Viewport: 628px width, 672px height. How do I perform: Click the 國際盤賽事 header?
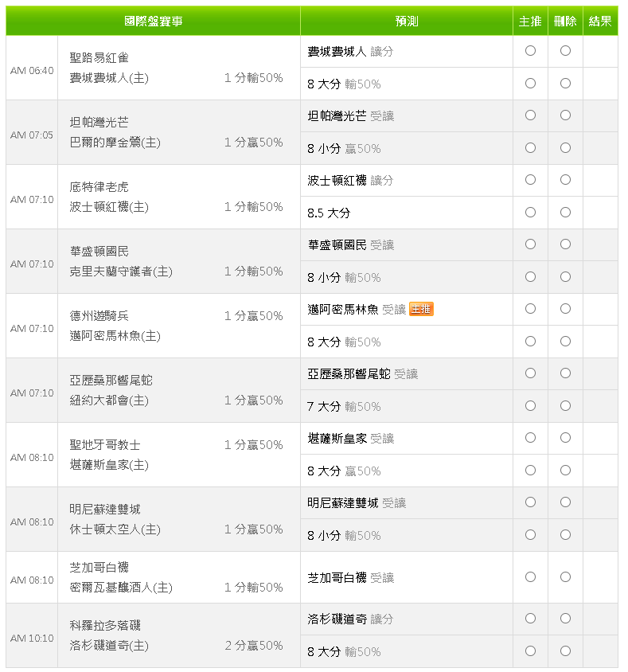154,21
